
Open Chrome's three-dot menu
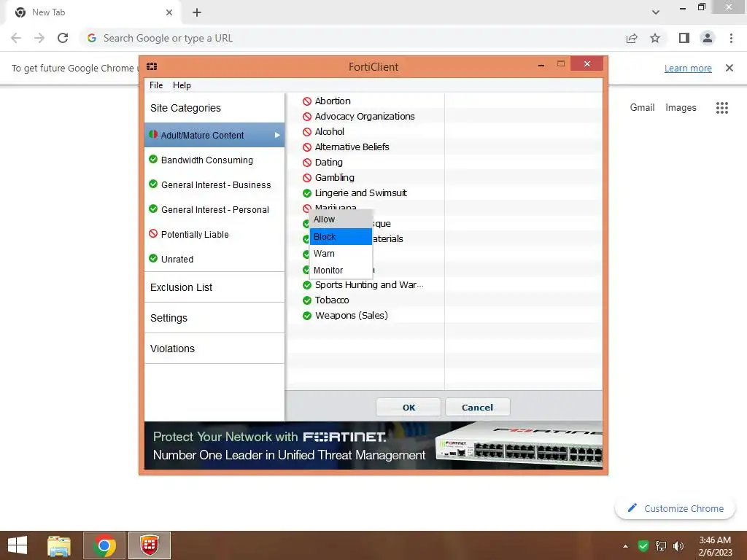pyautogui.click(x=731, y=38)
